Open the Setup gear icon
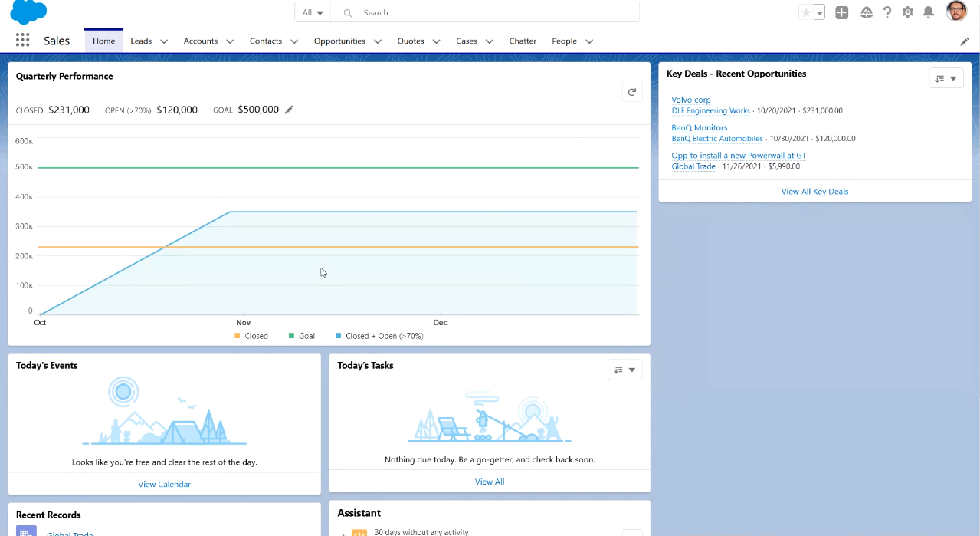 908,12
